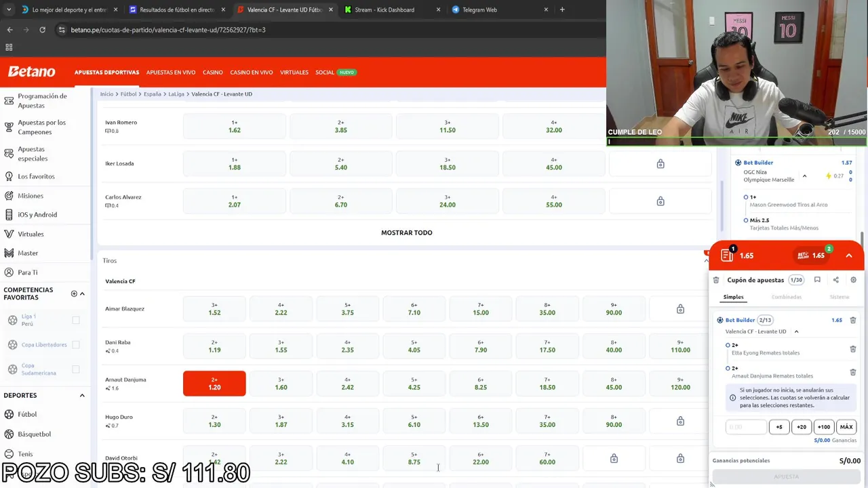Share the betting coupon
Image resolution: width=868 pixels, height=488 pixels.
[835, 280]
